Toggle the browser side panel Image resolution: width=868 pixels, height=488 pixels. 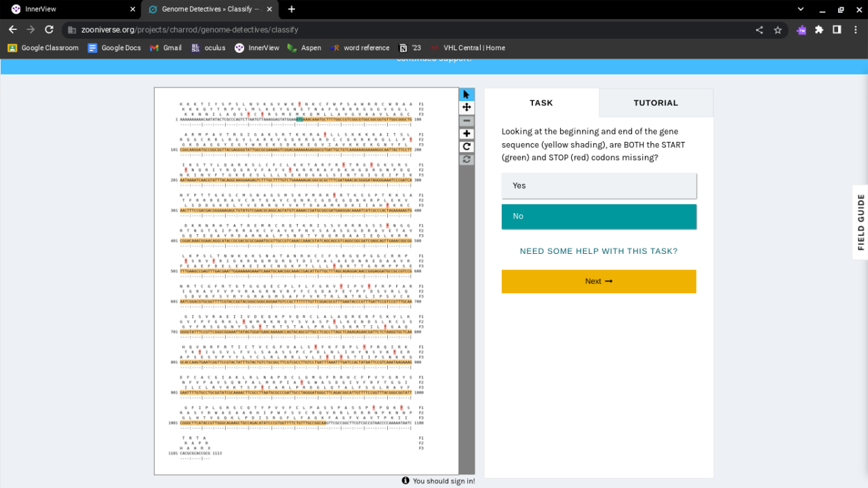837,30
